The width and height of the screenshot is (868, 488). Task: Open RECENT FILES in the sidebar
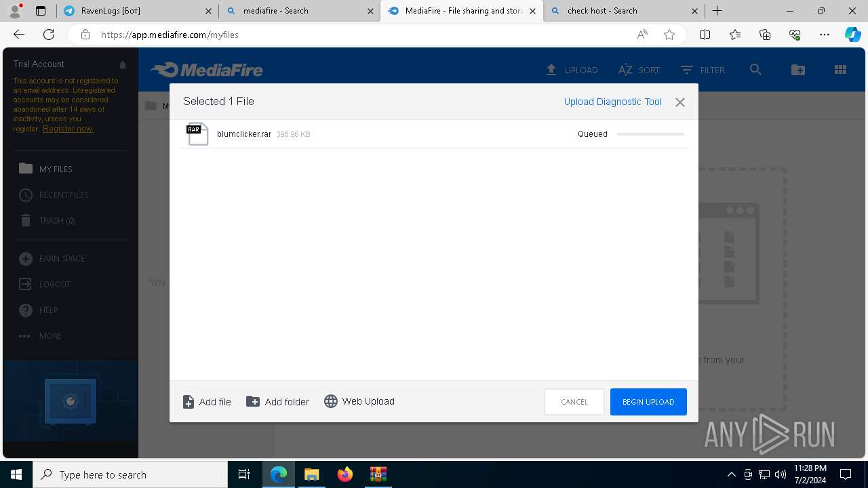[x=54, y=195]
